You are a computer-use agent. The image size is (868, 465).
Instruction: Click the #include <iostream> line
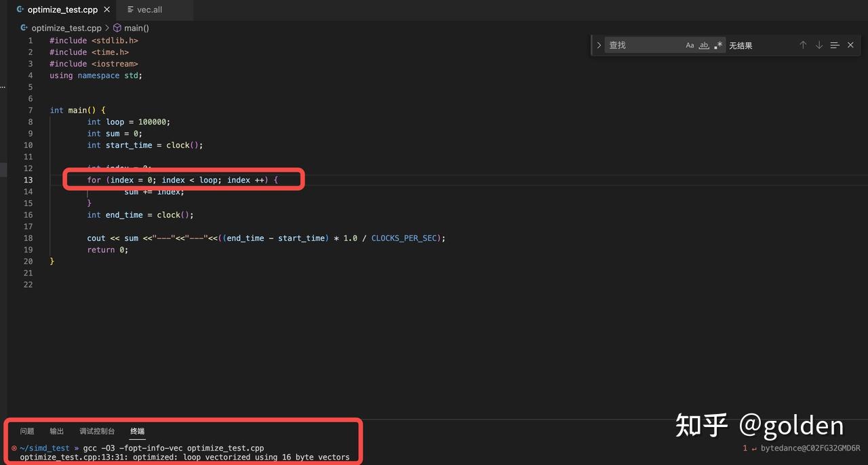click(94, 64)
